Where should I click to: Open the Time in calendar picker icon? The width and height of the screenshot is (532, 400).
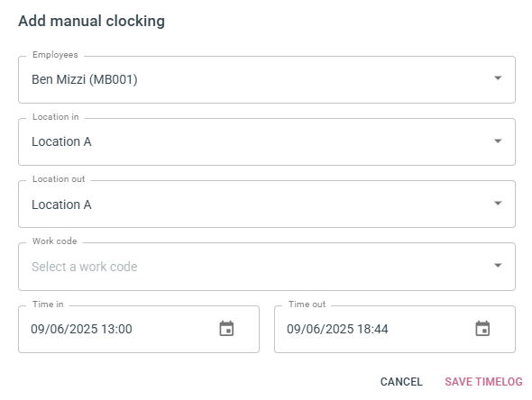[x=226, y=329]
